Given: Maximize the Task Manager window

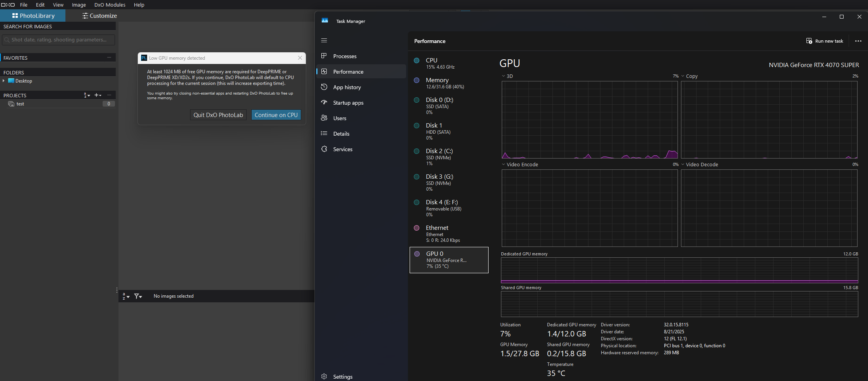Looking at the screenshot, I should coord(842,17).
